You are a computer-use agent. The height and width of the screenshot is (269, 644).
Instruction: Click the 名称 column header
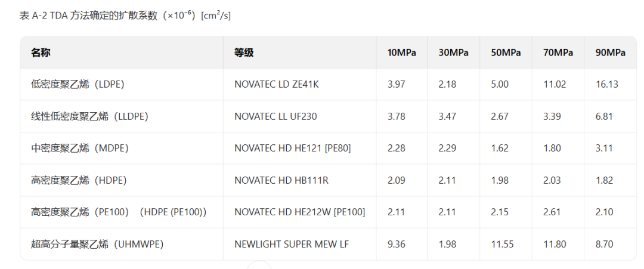point(41,52)
